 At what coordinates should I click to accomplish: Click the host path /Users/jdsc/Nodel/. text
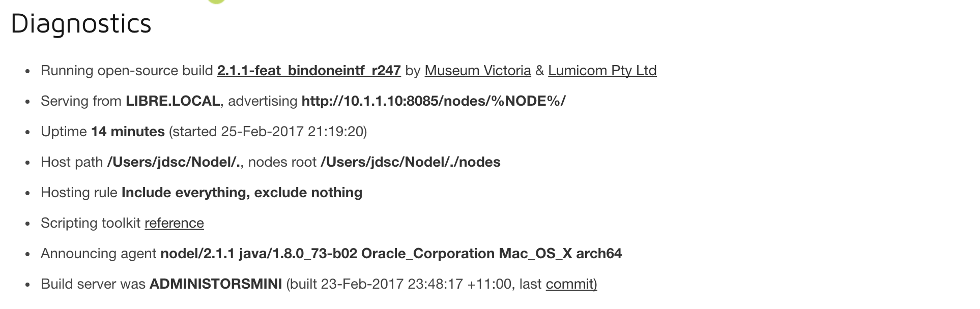point(174,162)
